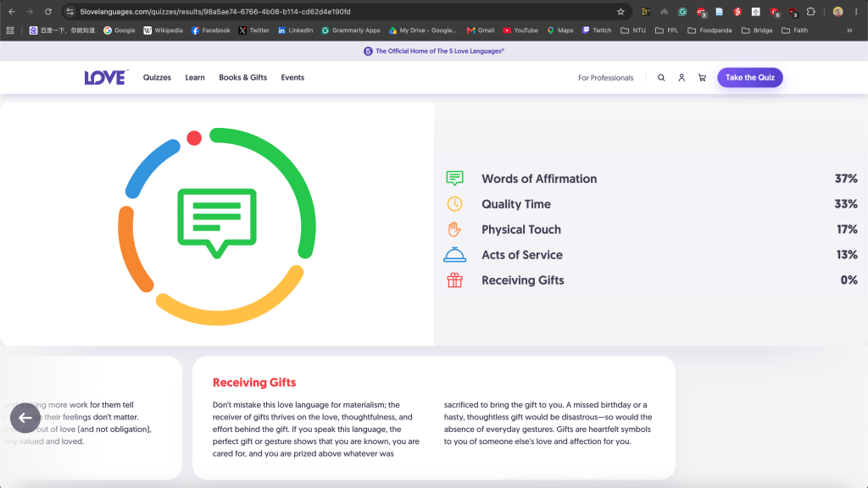Open the Google bookmark
The height and width of the screenshot is (488, 868).
pyautogui.click(x=120, y=30)
